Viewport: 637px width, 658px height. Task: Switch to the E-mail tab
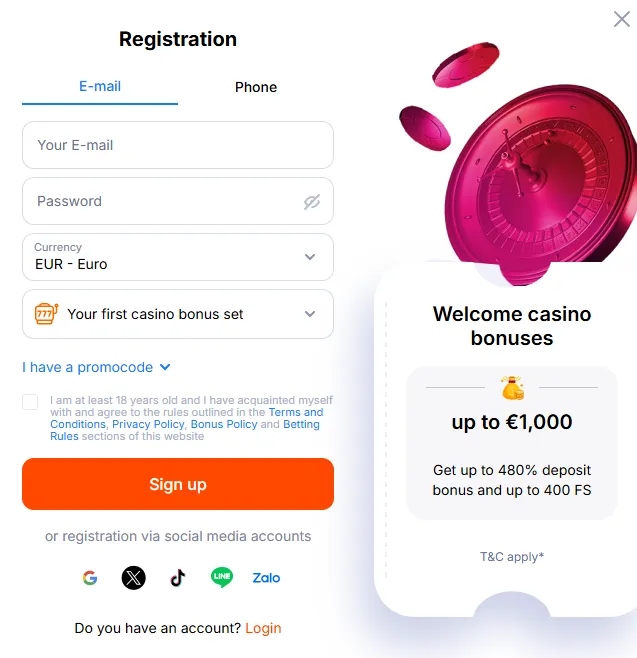[100, 87]
